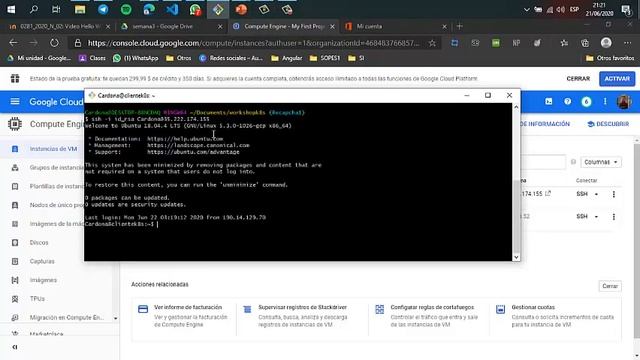Open PowerPoint from the taskbar
This screenshot has width=640, height=360.
click(x=241, y=9)
